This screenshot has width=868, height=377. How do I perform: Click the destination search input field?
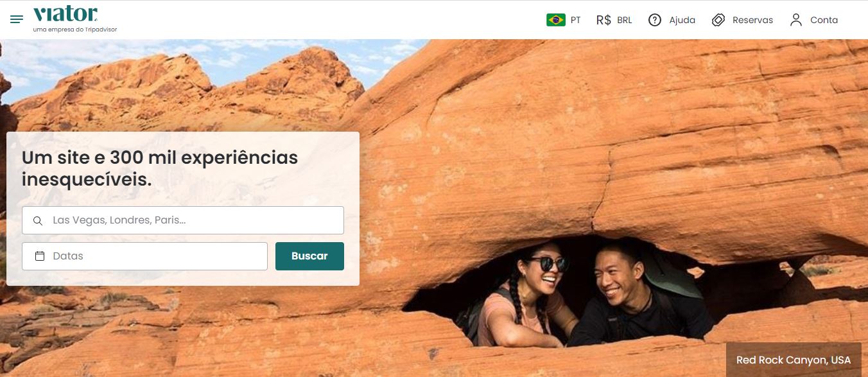[x=183, y=220]
